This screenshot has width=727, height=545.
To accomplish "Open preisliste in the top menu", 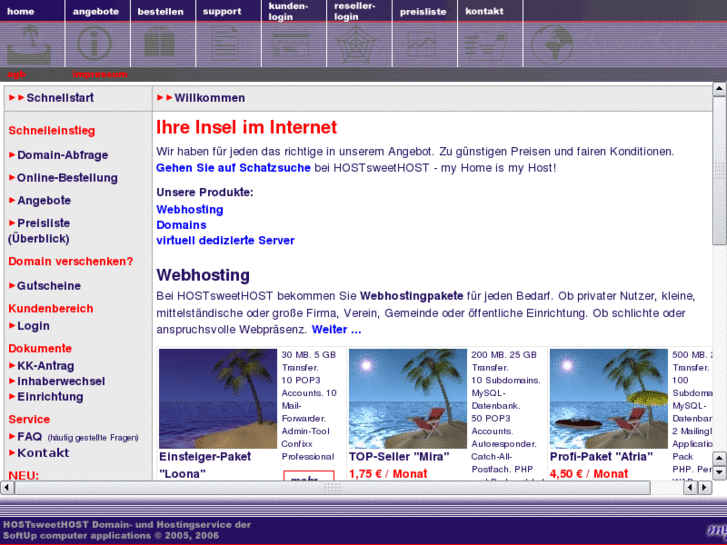I will coord(423,12).
